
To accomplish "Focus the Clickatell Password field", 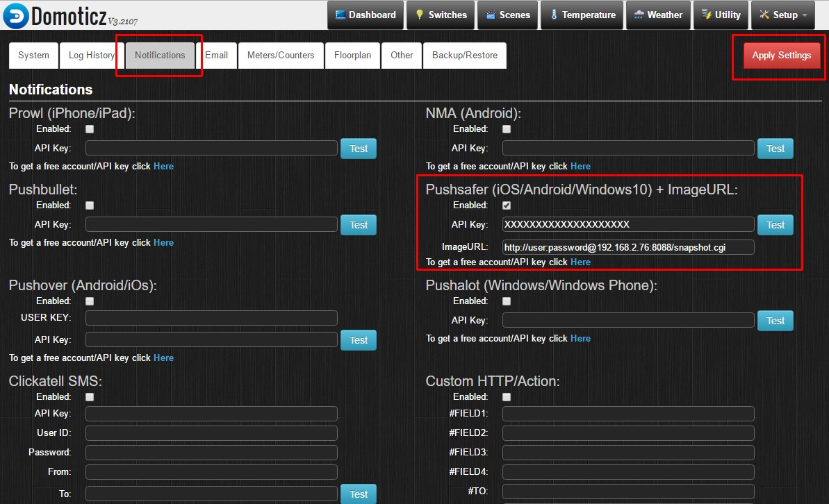I will 211,453.
